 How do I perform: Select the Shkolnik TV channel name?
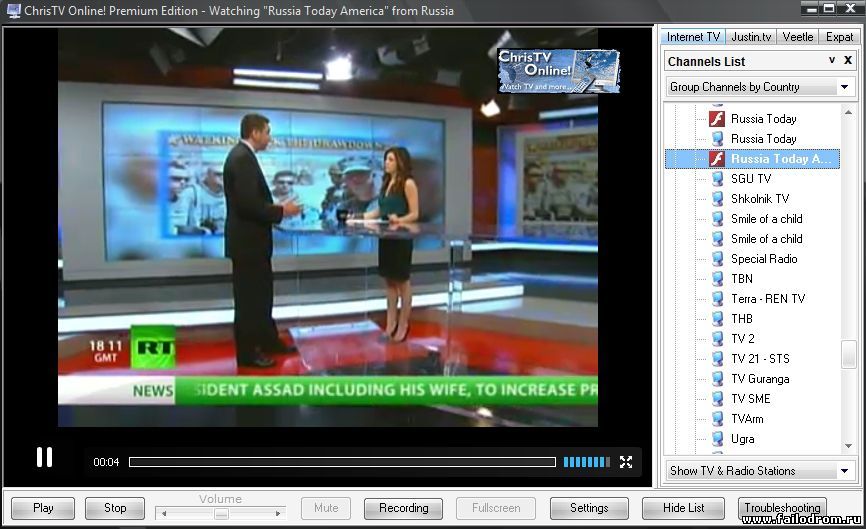point(760,199)
